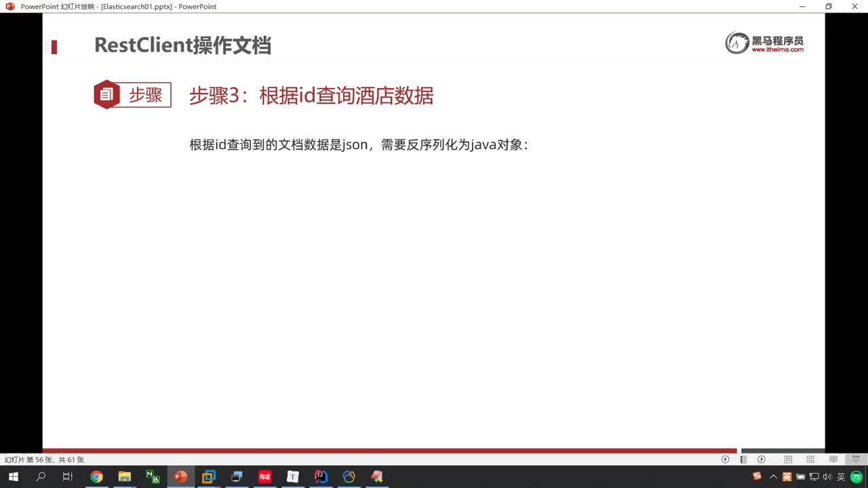Click the orange 英 input method tray icon

coord(787,476)
